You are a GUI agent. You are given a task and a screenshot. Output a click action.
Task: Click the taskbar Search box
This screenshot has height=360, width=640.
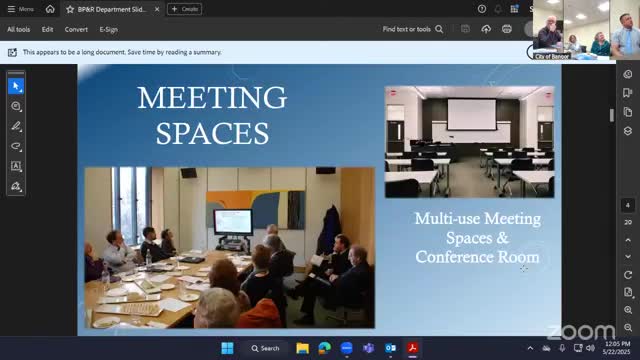[x=265, y=348]
